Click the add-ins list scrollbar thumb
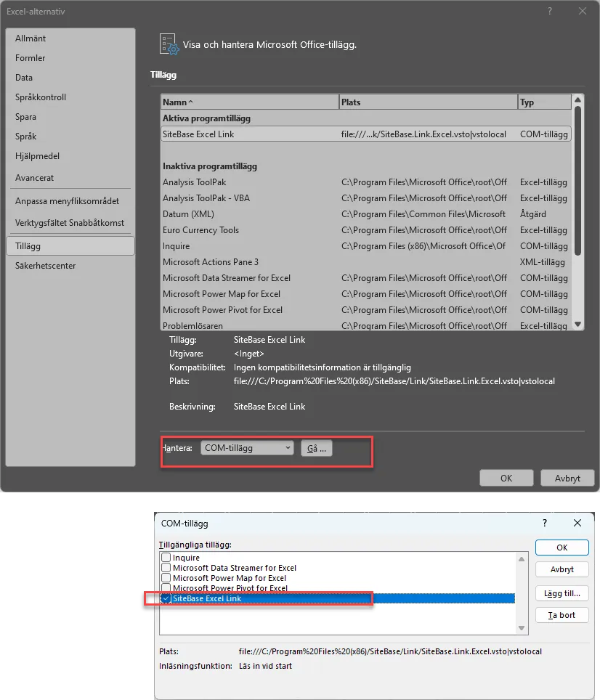600x700 pixels. pyautogui.click(x=577, y=181)
